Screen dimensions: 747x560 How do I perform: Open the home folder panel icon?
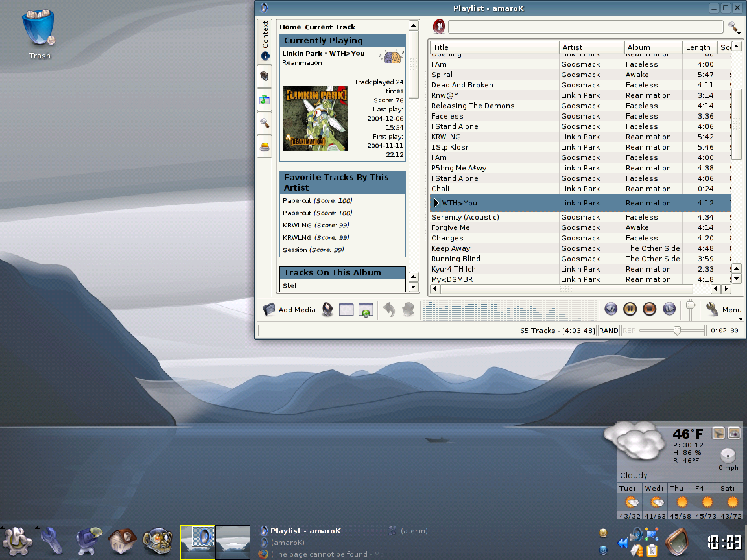122,541
